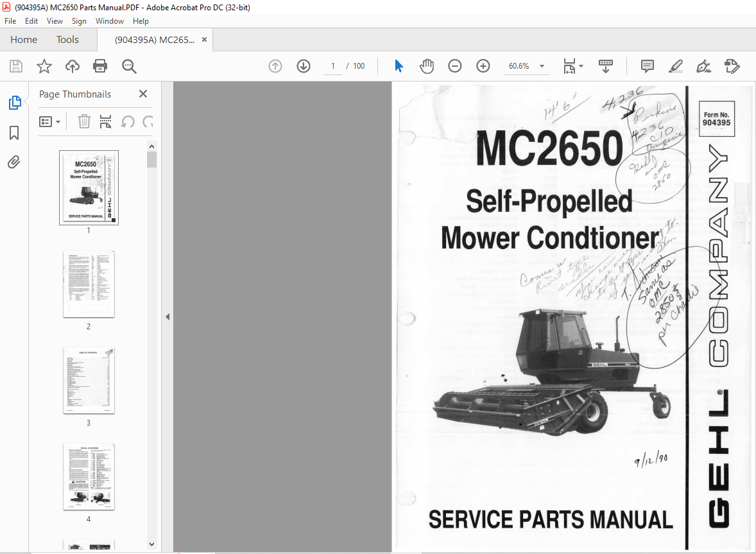Rotate pages clockwise
Image resolution: width=756 pixels, height=554 pixels.
coord(148,121)
